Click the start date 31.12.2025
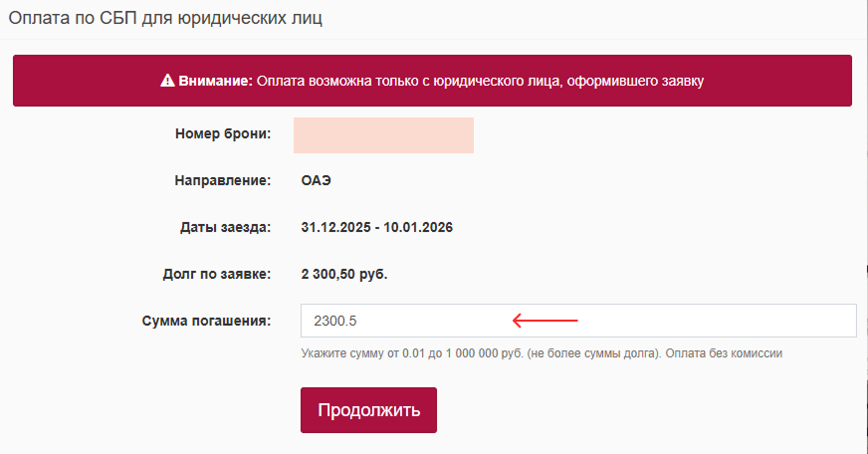 coord(335,227)
